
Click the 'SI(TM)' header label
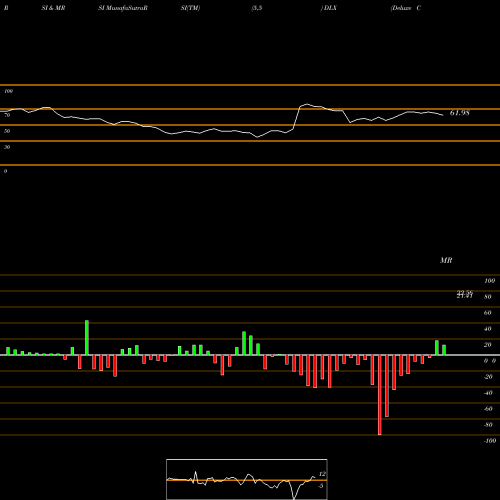click(x=190, y=8)
